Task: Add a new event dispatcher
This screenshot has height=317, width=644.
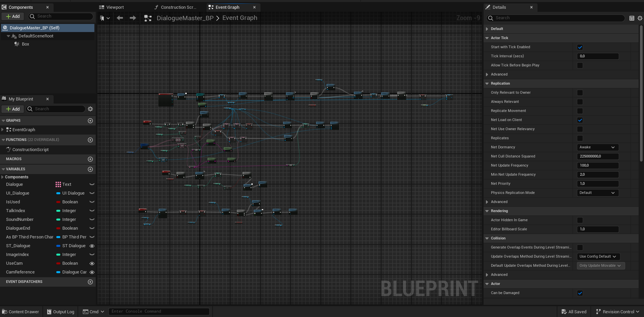Action: point(90,282)
